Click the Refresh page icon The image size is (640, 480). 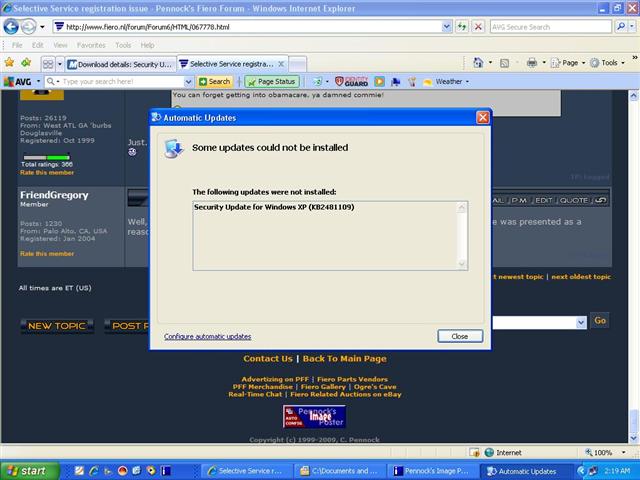point(462,27)
